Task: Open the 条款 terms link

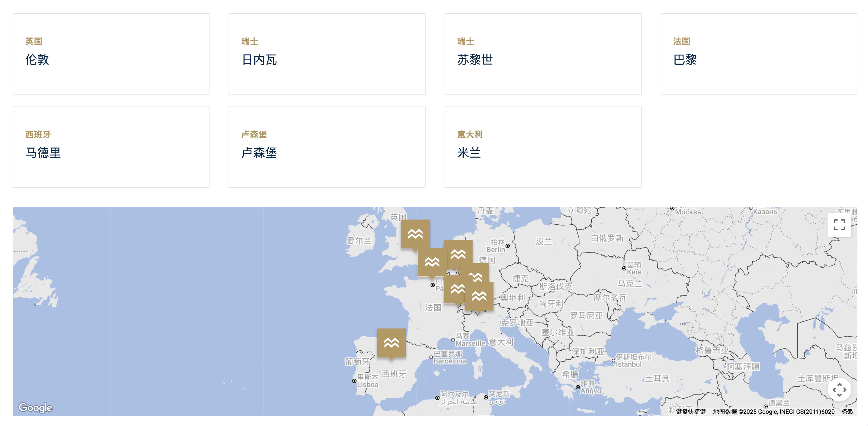Action: [847, 412]
